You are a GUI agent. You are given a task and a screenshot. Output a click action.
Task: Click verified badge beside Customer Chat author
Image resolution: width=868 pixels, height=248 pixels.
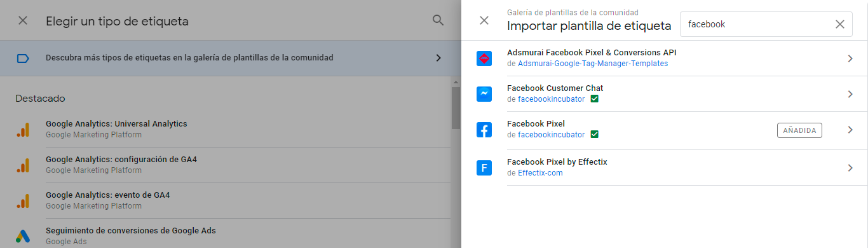(595, 99)
